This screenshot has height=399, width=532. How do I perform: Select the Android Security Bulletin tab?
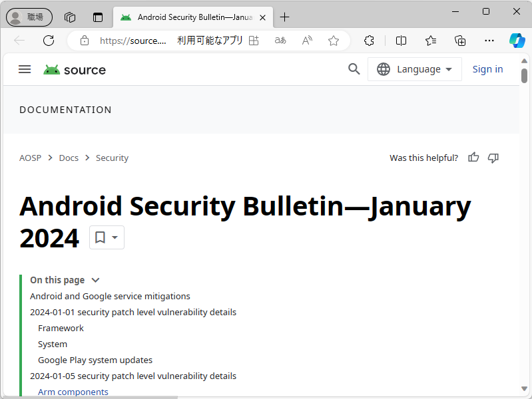[193, 17]
